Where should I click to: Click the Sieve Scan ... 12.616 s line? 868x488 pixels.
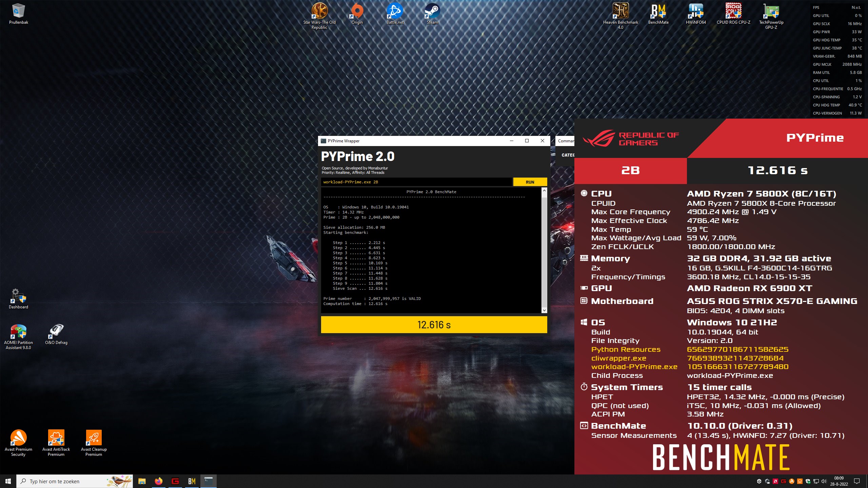click(x=360, y=288)
